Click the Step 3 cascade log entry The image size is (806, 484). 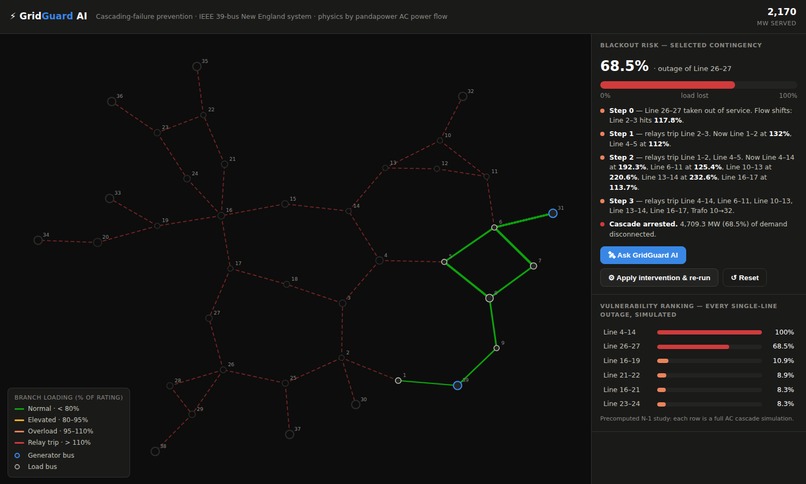click(x=698, y=206)
